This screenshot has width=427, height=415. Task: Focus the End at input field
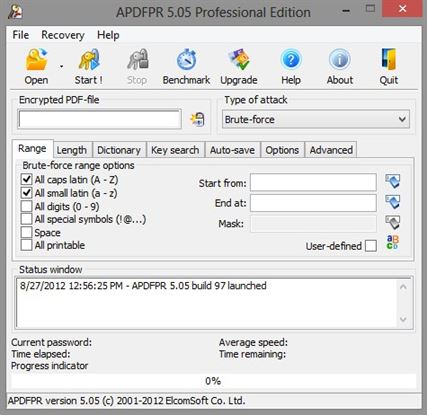tap(313, 203)
